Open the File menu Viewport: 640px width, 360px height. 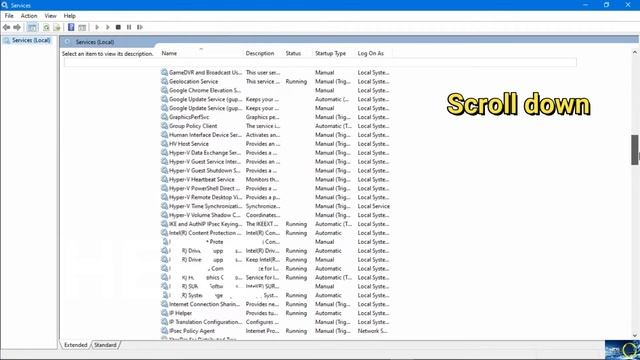(x=9, y=16)
